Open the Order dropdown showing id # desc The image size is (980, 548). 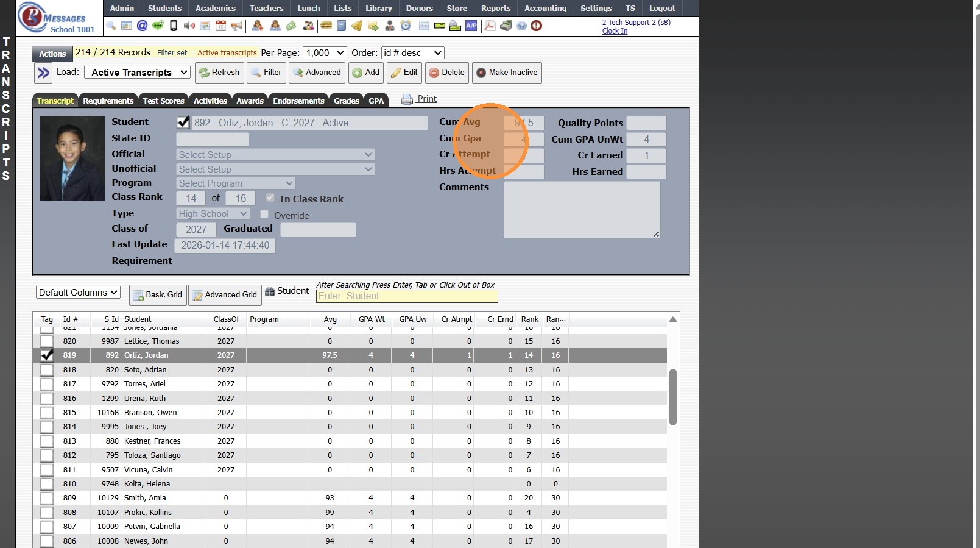(412, 53)
